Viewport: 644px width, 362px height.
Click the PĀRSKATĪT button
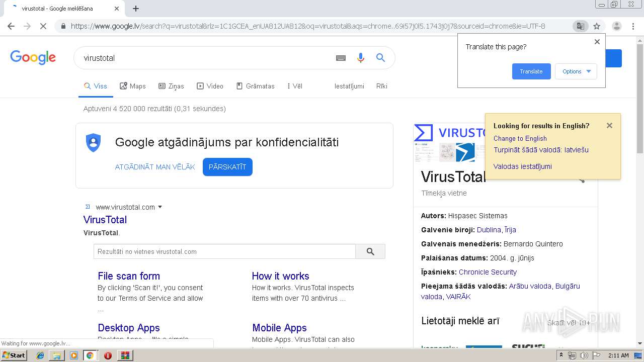point(227,167)
